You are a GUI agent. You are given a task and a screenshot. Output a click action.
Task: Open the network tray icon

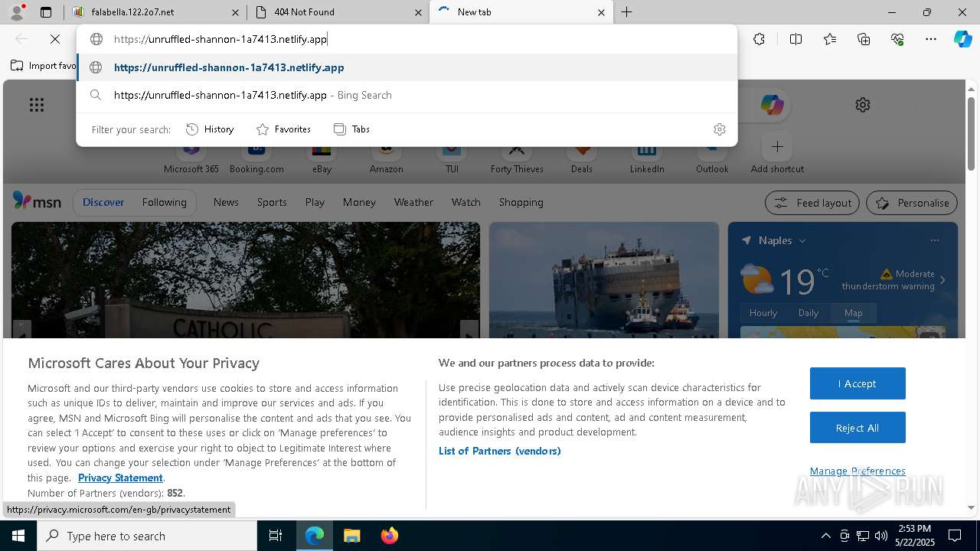[x=863, y=536]
